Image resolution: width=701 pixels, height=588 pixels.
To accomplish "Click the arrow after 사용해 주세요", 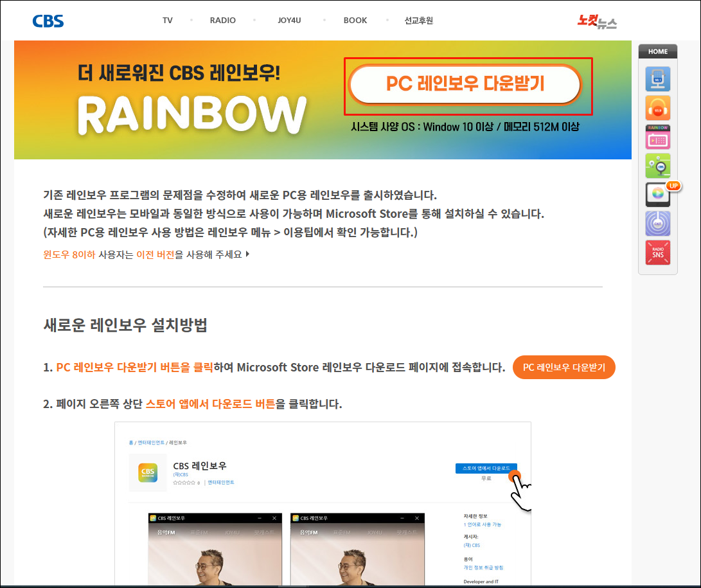I will (247, 254).
